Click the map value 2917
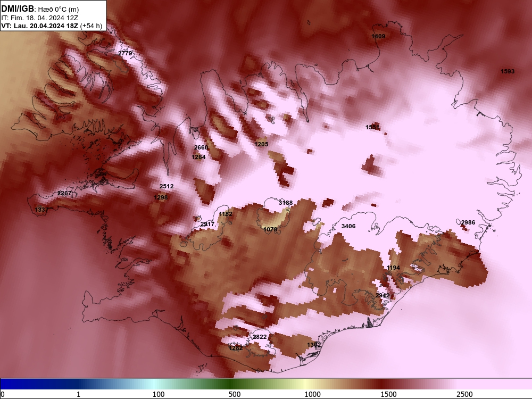Screen dimensions: 532x399 pyautogui.click(x=207, y=224)
